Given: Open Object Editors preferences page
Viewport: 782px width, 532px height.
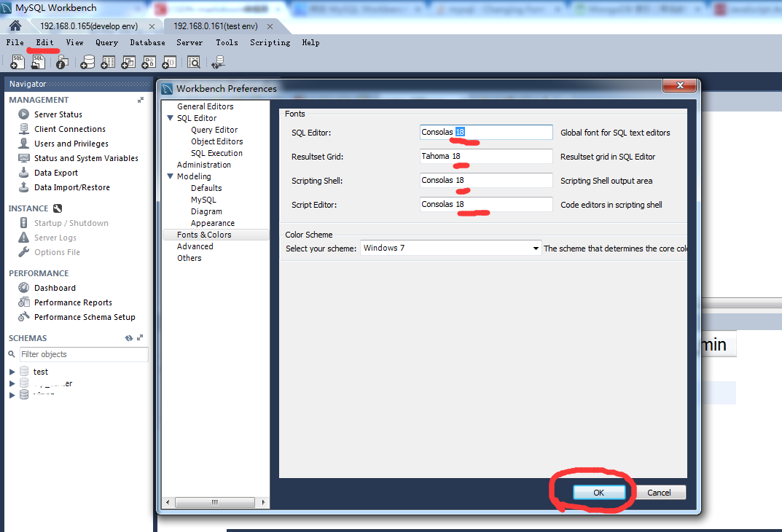Looking at the screenshot, I should [217, 141].
